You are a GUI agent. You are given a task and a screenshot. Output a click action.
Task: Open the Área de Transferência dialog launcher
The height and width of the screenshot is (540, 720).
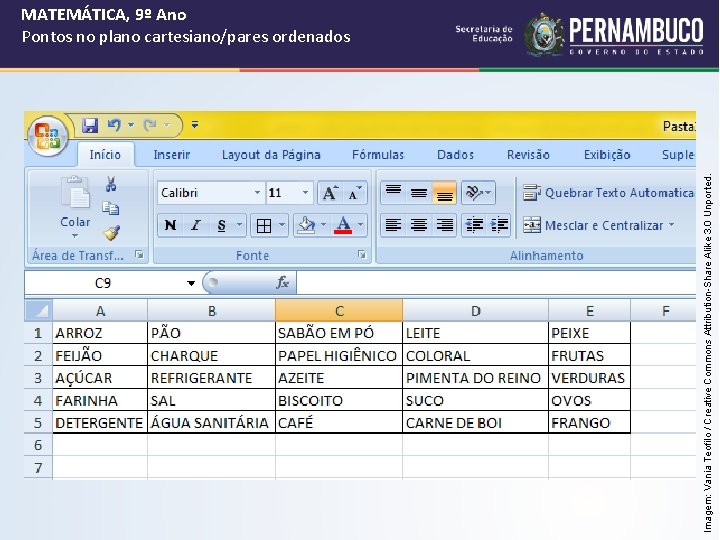139,254
